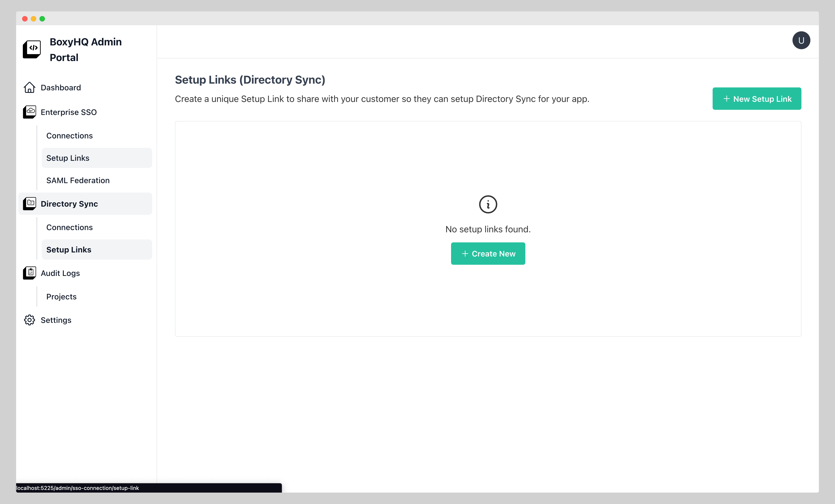Open SAML Federation page
835x504 pixels.
pos(78,180)
